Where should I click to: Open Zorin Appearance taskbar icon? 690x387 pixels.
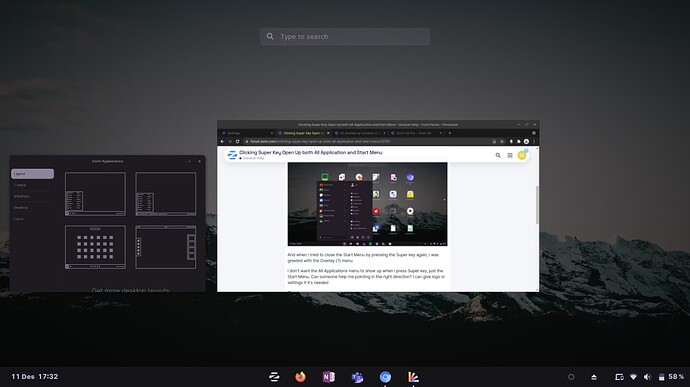413,377
